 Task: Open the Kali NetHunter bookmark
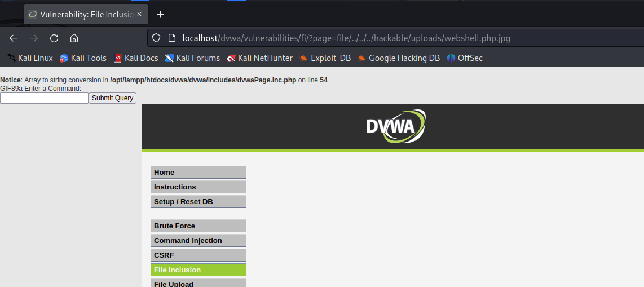[259, 58]
